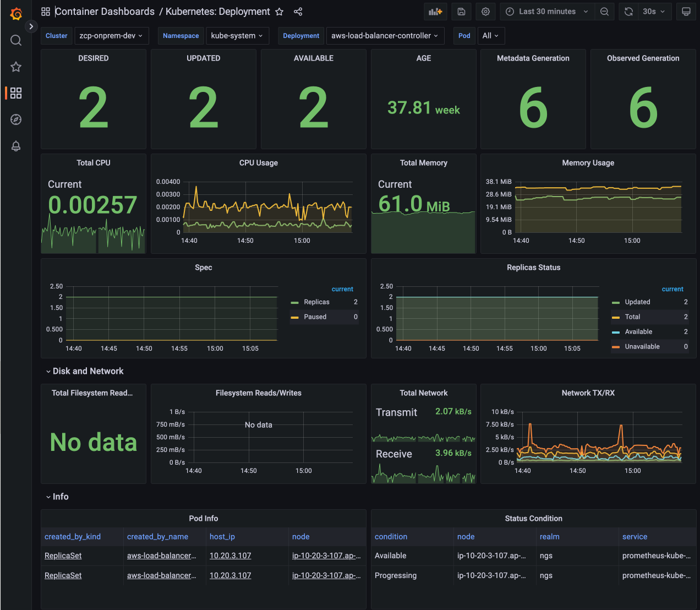Click the Transmit value 2.07 kB/s

point(453,411)
